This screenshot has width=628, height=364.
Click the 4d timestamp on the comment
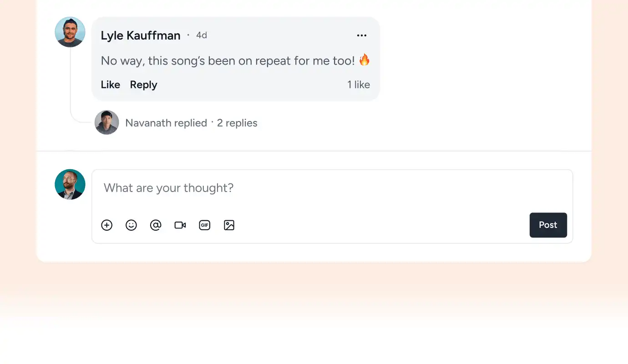click(x=202, y=35)
